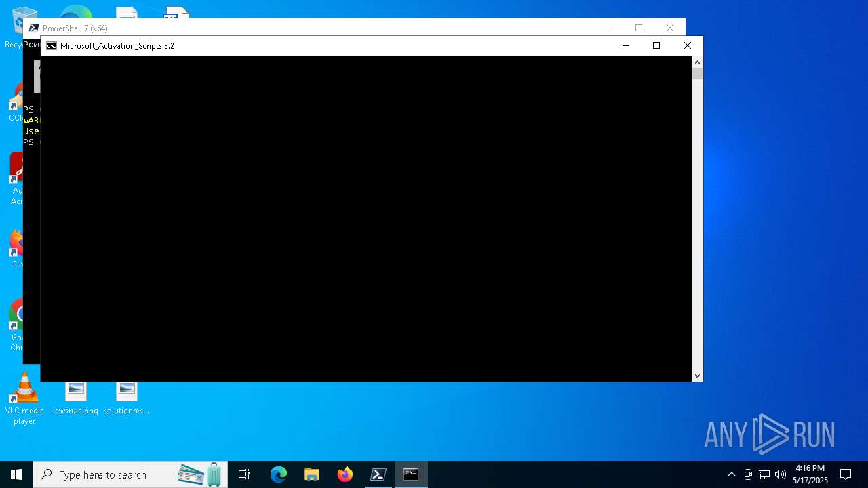The height and width of the screenshot is (488, 868).
Task: Close the PowerShell 7 (x64) window
Action: [x=670, y=28]
